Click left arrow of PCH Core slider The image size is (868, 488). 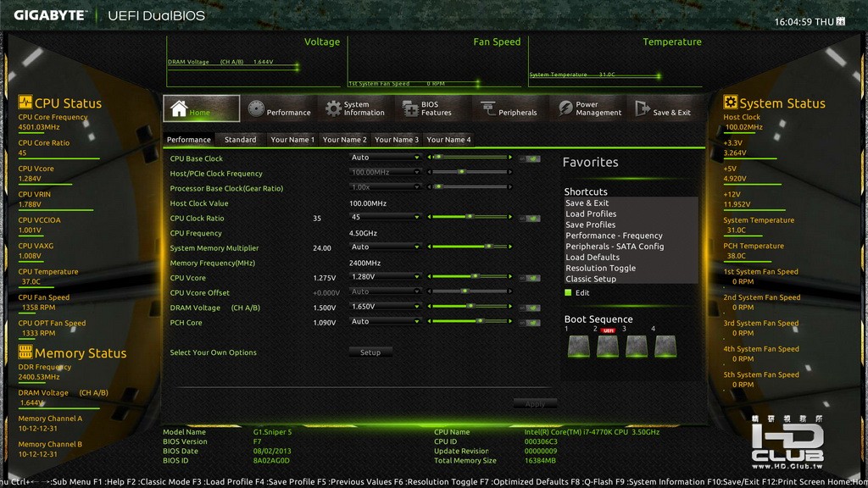coord(429,321)
